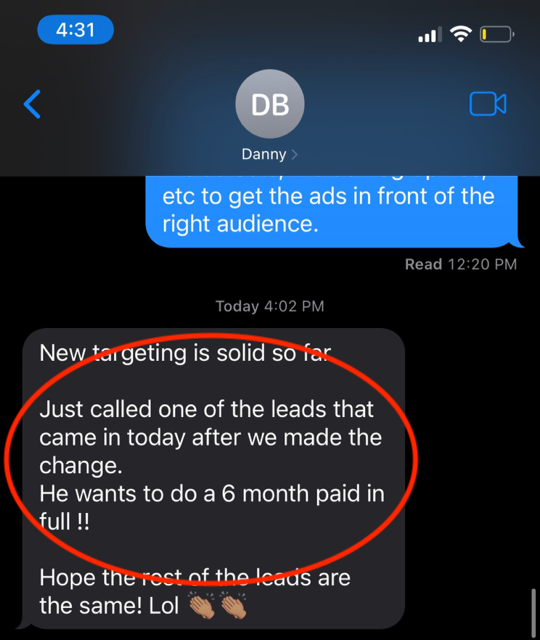Select the gray received message bubble
This screenshot has width=540, height=640.
pos(212,478)
